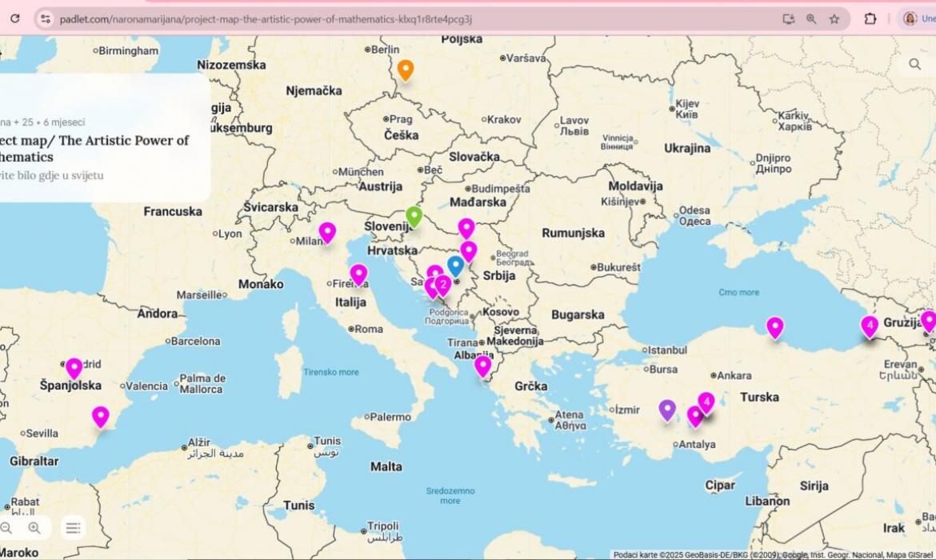Open the post list view button
Image resolution: width=936 pixels, height=560 pixels.
point(73,527)
